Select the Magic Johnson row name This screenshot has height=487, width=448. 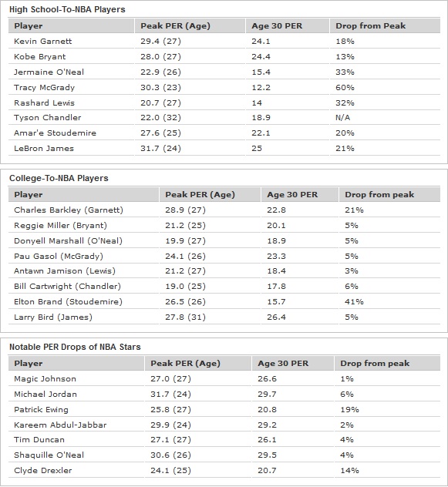click(x=45, y=379)
